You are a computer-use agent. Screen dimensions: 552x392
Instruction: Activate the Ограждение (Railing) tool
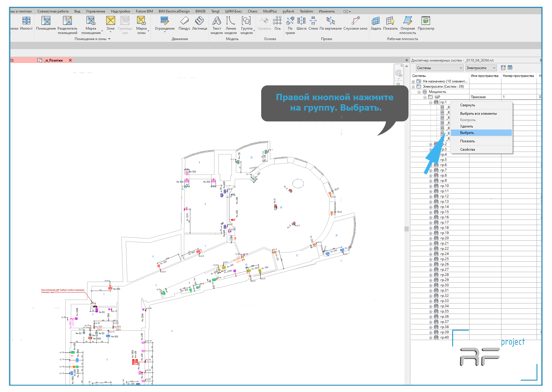coord(165,23)
